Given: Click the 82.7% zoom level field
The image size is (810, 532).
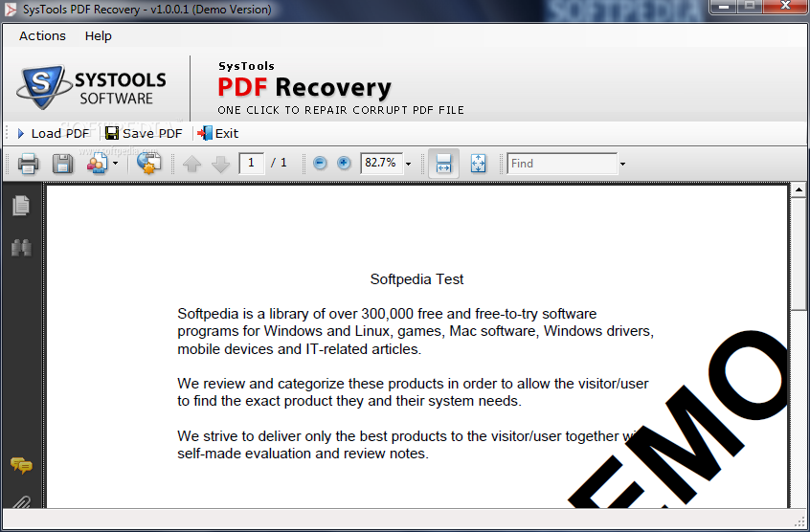Looking at the screenshot, I should [x=381, y=164].
